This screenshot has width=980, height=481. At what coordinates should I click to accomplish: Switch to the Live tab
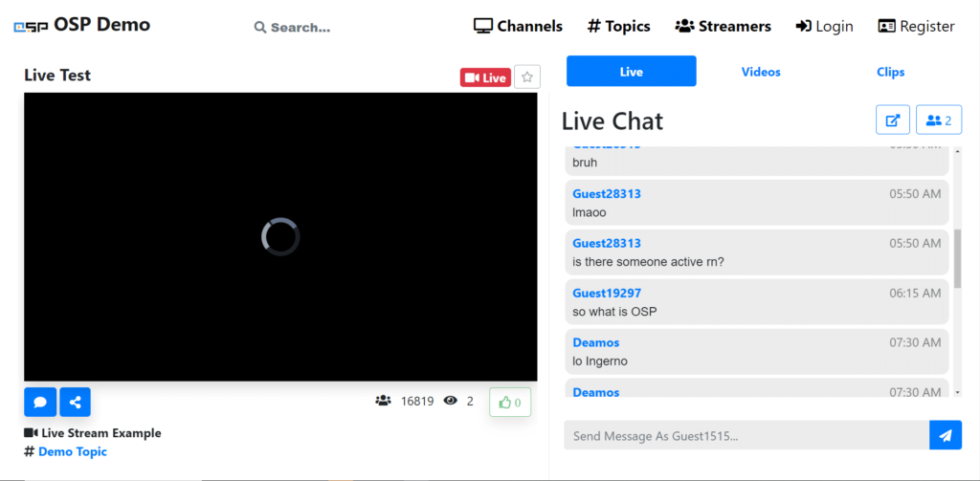(632, 71)
